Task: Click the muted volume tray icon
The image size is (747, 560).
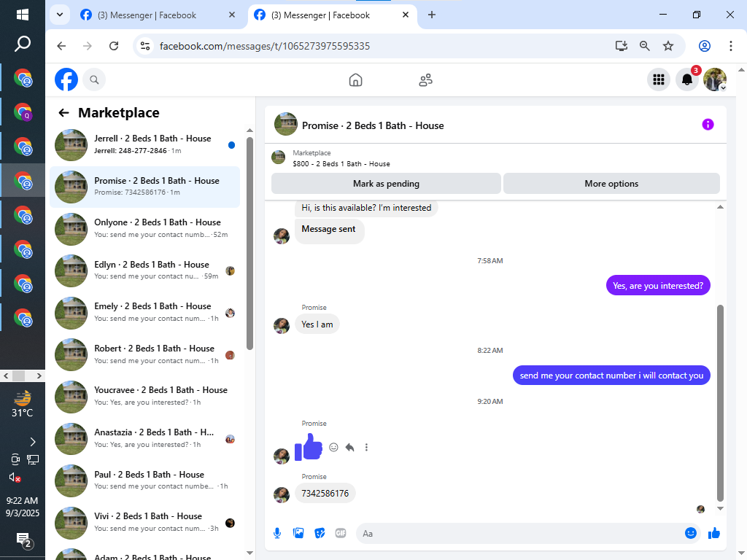Action: click(x=15, y=477)
